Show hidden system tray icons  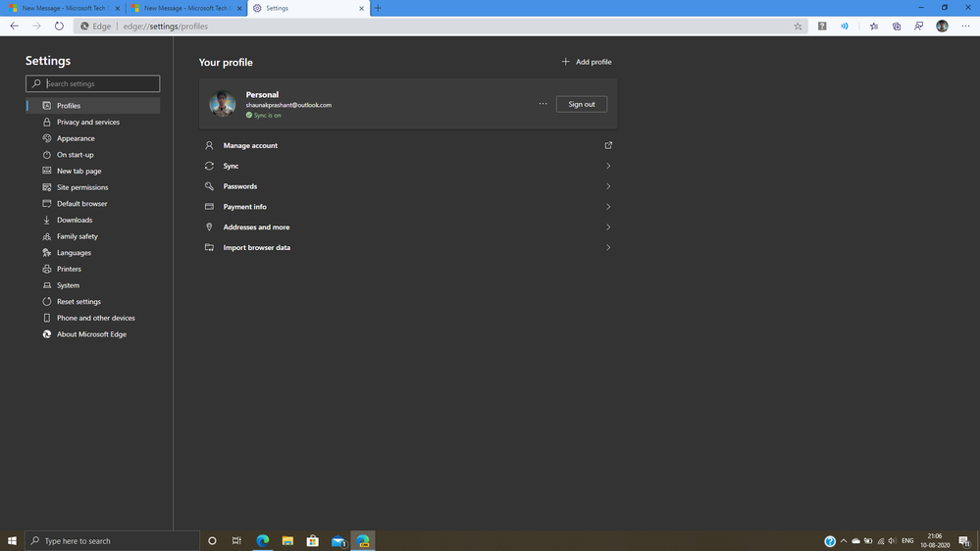(844, 541)
